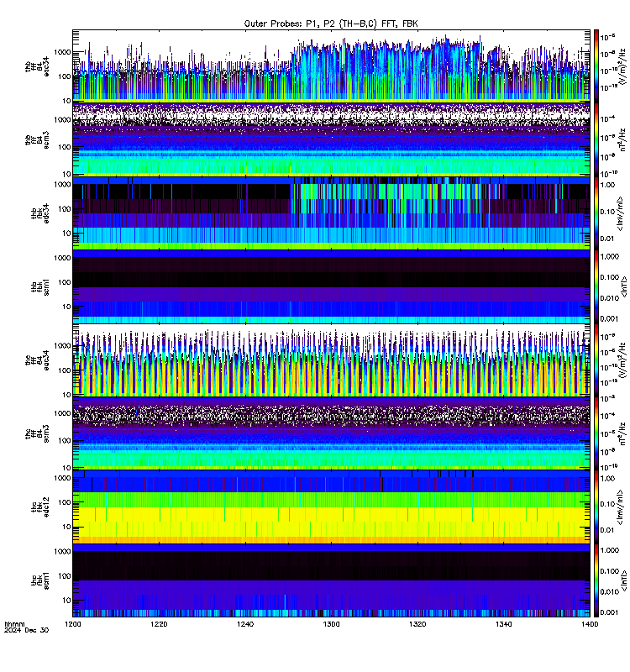
Task: Click the '1340' time axis label
Action: point(503,624)
